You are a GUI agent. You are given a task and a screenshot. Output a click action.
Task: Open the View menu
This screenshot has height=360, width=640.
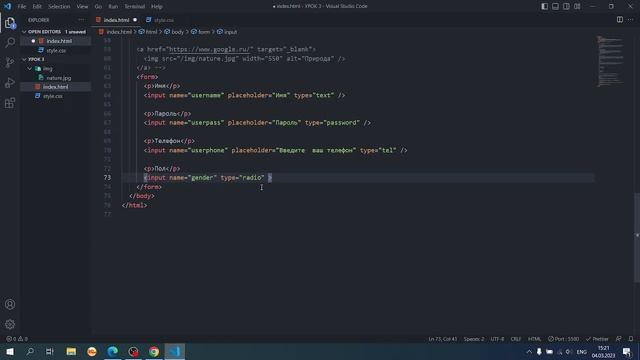(82, 7)
